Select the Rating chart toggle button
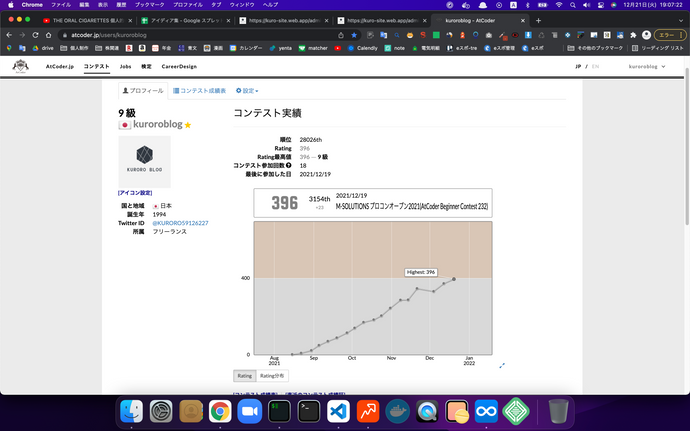690x431 pixels. click(245, 376)
